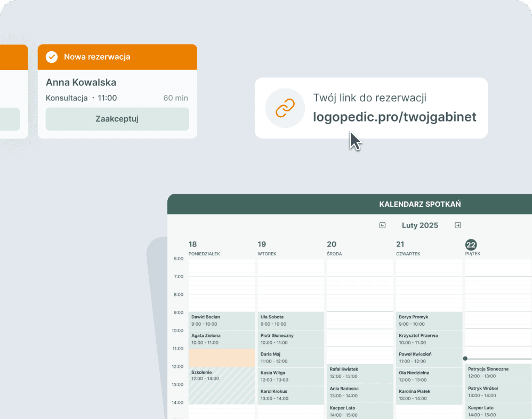The height and width of the screenshot is (419, 532).
Task: Click the orange chain link icon
Action: 285,108
